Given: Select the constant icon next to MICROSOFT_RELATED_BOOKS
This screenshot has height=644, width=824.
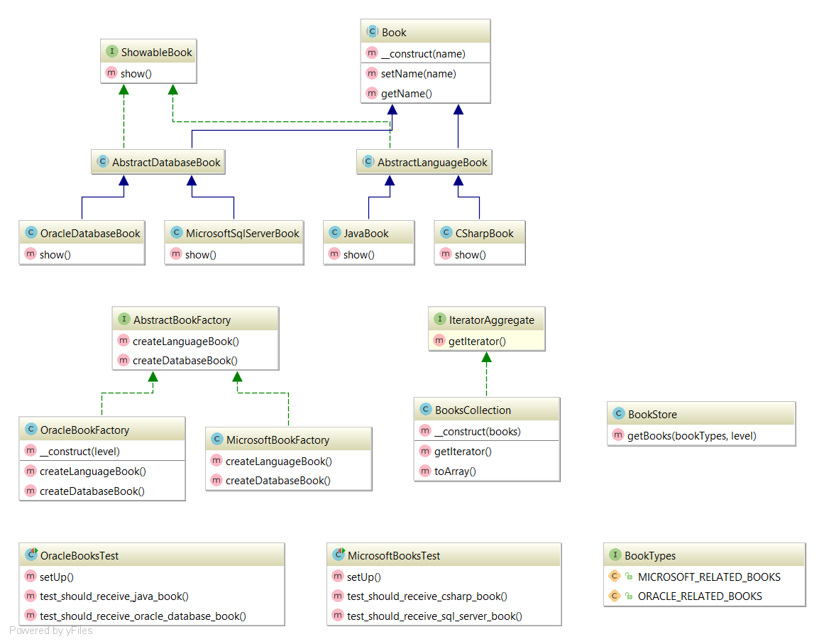Looking at the screenshot, I should point(615,577).
